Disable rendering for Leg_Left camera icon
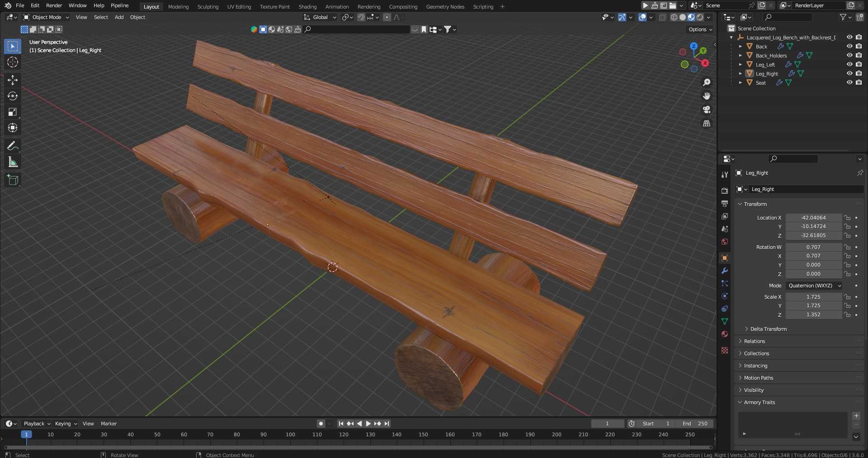Screen dimensions: 868x458 [859, 64]
